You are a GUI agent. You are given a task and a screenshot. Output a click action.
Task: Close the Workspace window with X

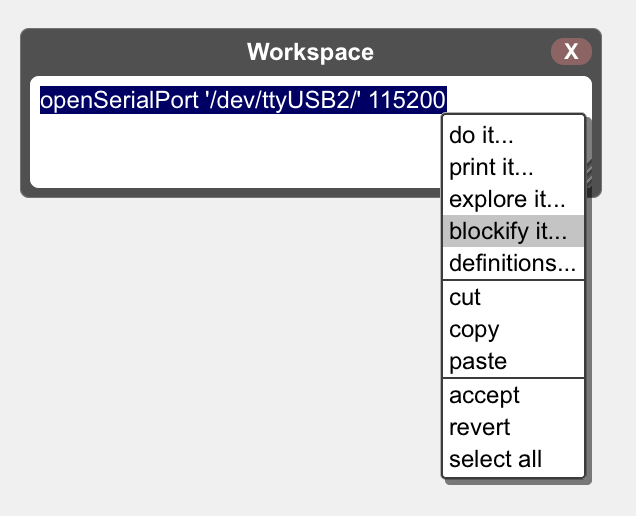[x=571, y=52]
